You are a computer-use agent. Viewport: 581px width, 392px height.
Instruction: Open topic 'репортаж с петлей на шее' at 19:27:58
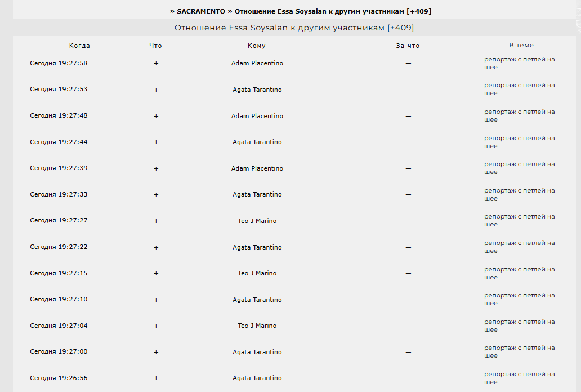tap(519, 63)
